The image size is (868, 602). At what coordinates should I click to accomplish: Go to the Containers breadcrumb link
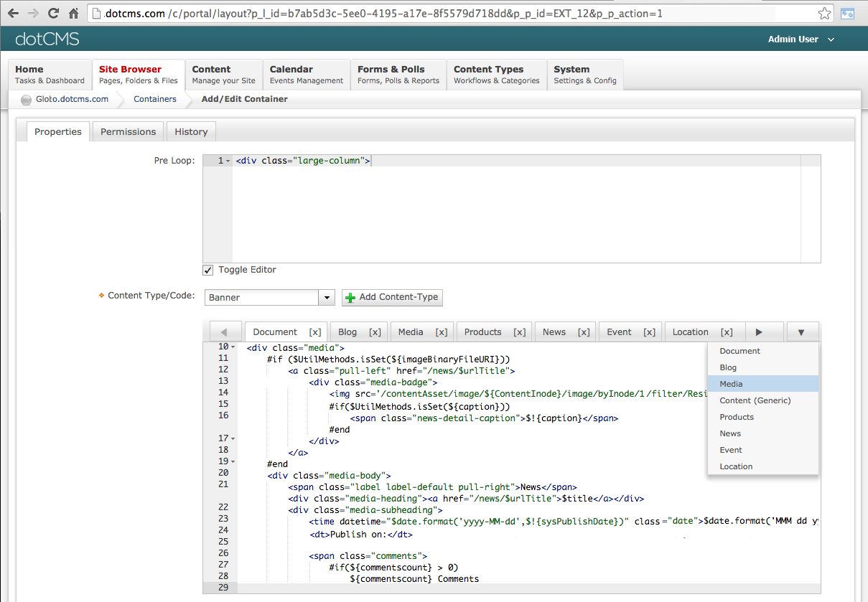point(154,99)
